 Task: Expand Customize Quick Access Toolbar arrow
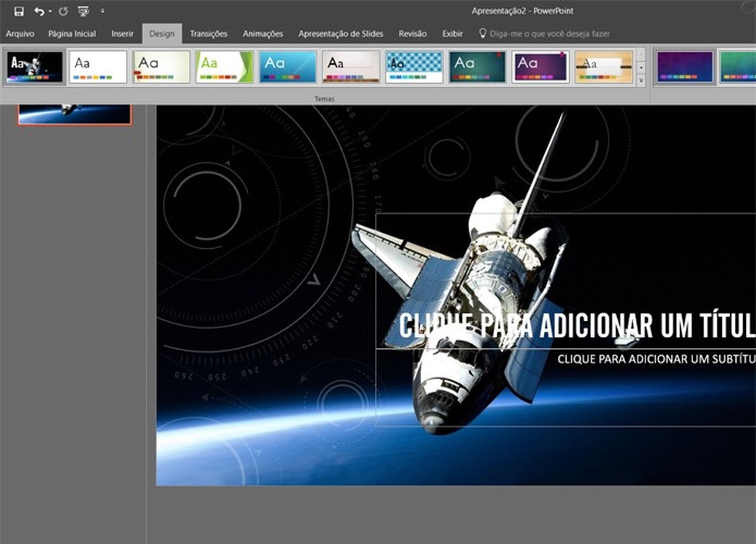[102, 12]
